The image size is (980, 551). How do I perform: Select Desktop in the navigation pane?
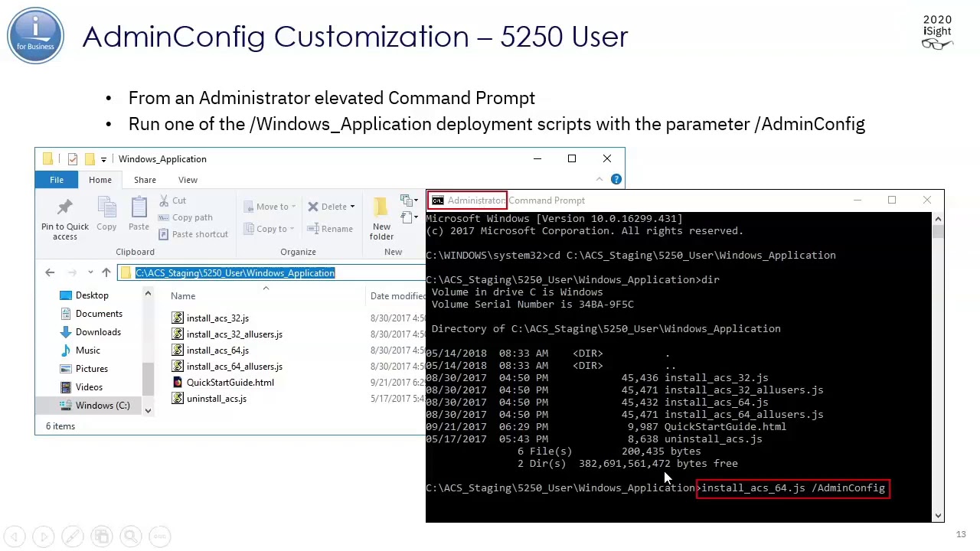pyautogui.click(x=92, y=295)
